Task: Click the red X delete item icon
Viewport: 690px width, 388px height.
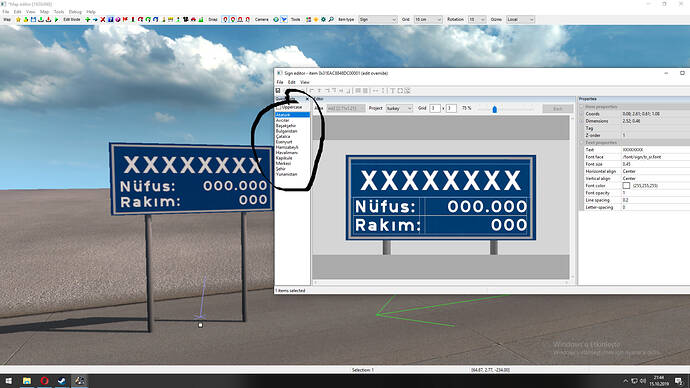Action: click(x=103, y=19)
